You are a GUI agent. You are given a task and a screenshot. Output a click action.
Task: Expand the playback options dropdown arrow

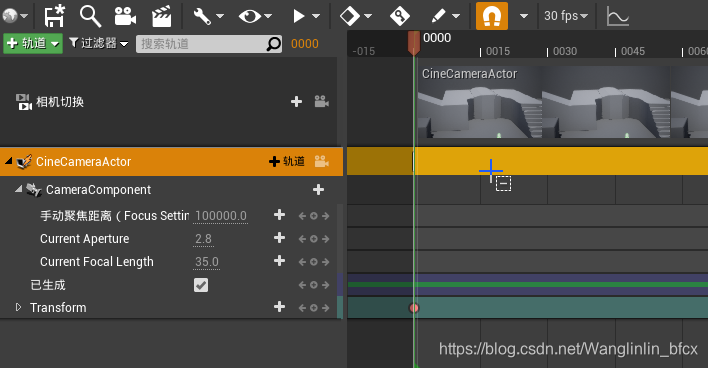[x=316, y=16]
